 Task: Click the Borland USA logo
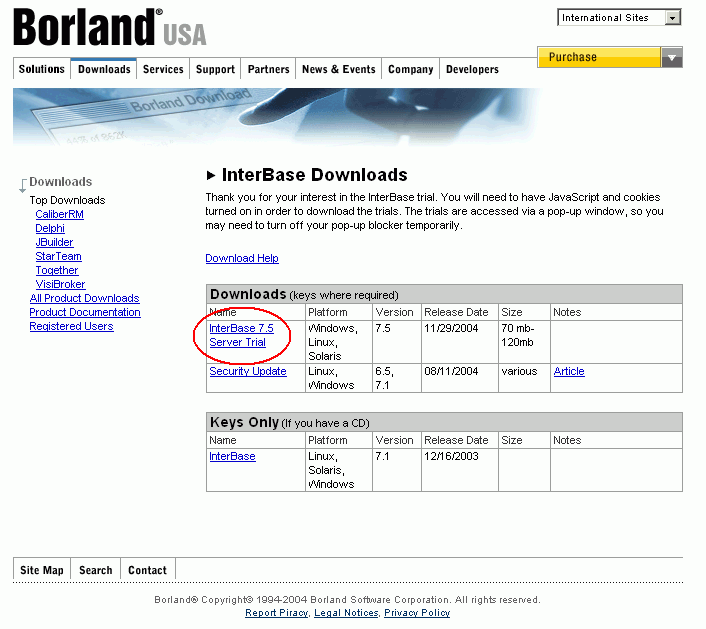(x=109, y=27)
